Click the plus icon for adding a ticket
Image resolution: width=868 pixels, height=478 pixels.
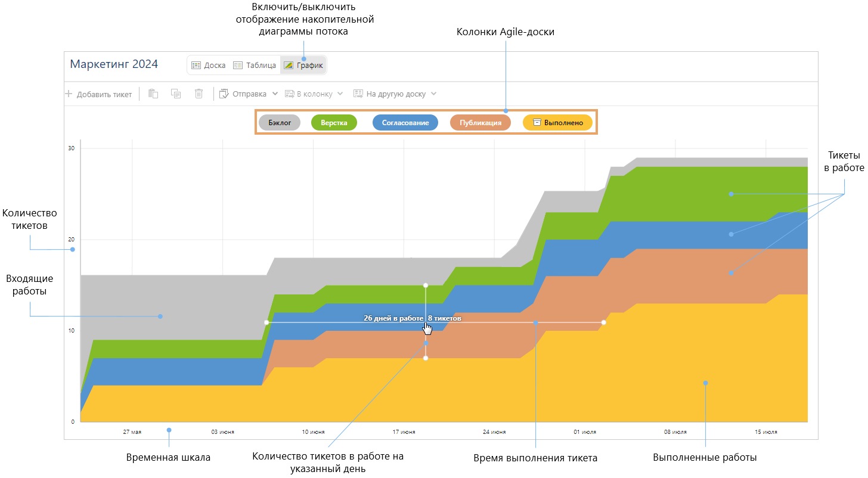coord(69,94)
